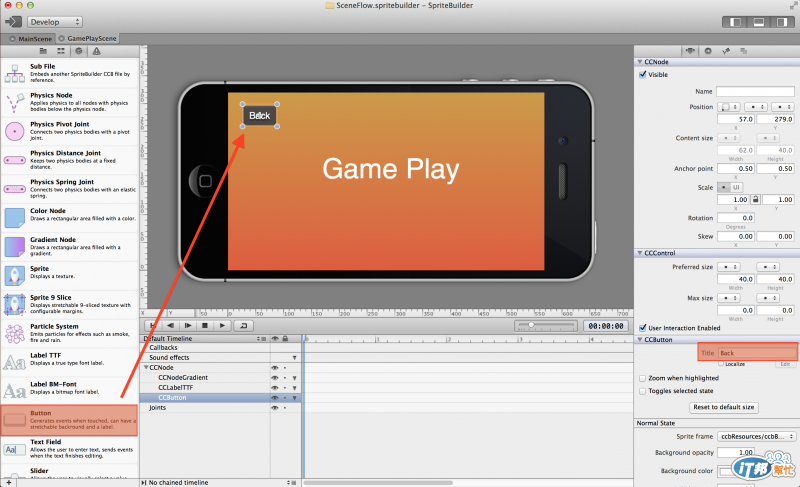The height and width of the screenshot is (487, 800).
Task: Select the Physics Node library item
Action: 69,101
